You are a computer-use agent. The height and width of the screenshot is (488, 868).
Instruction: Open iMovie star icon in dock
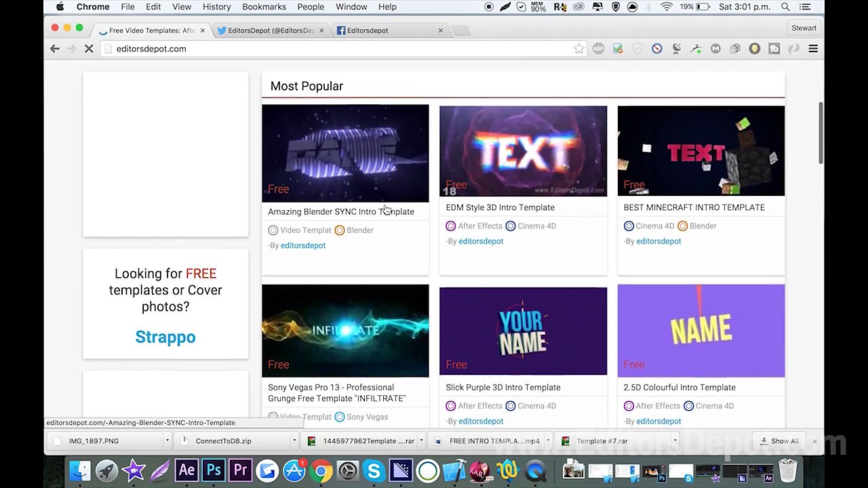pos(134,470)
